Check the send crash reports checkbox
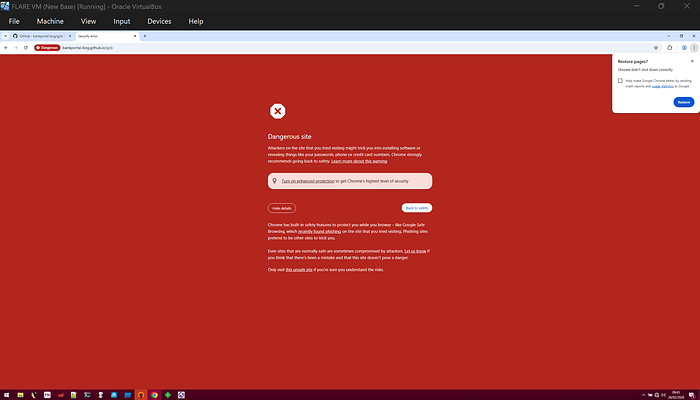 click(x=620, y=81)
